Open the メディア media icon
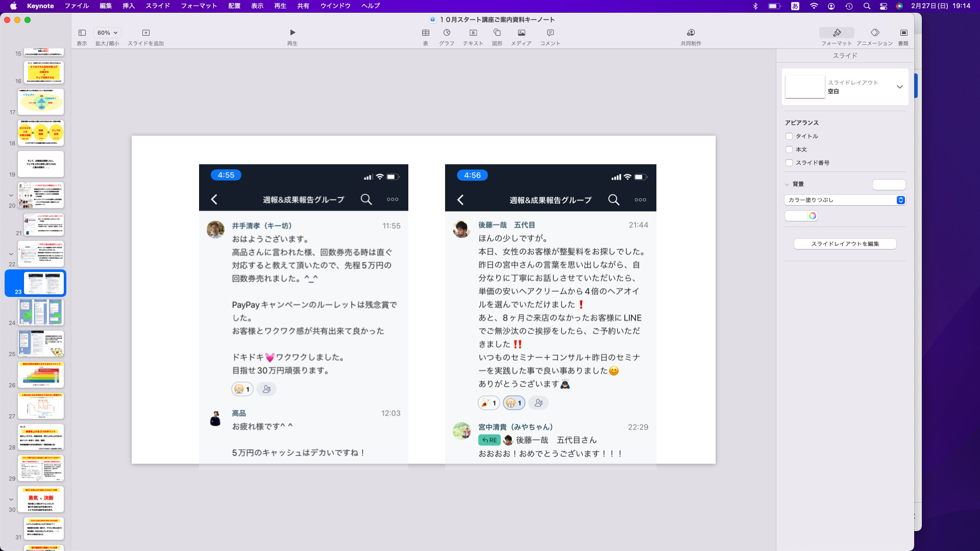 click(x=521, y=33)
